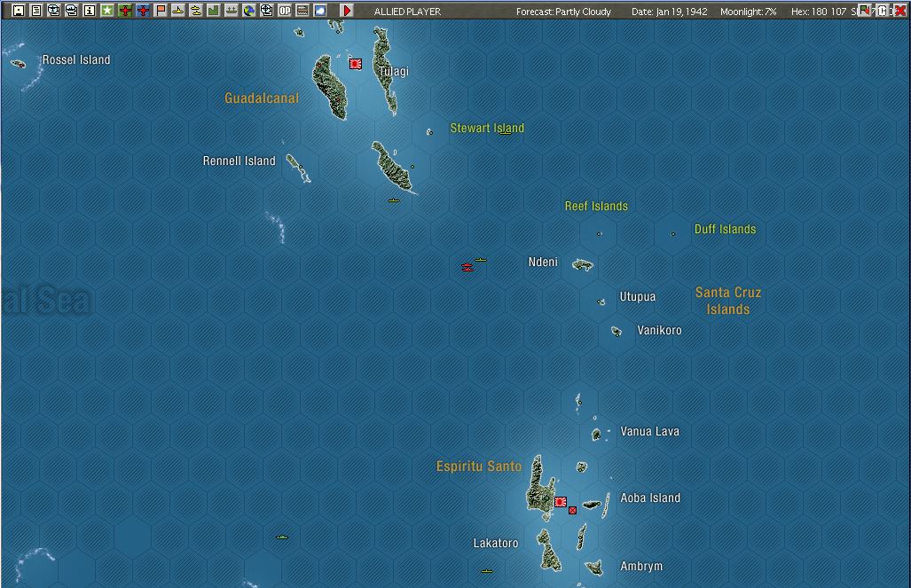Click the Ndeni label

pyautogui.click(x=543, y=262)
